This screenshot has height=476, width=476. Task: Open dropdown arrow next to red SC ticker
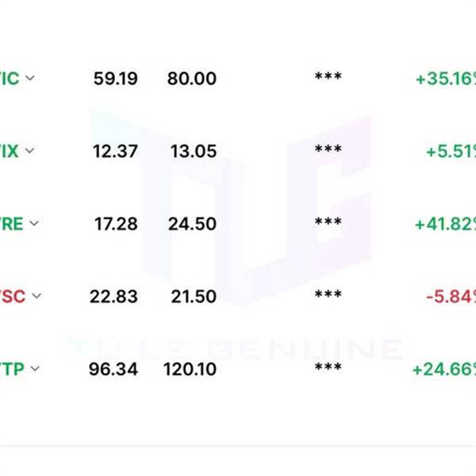[x=36, y=296]
